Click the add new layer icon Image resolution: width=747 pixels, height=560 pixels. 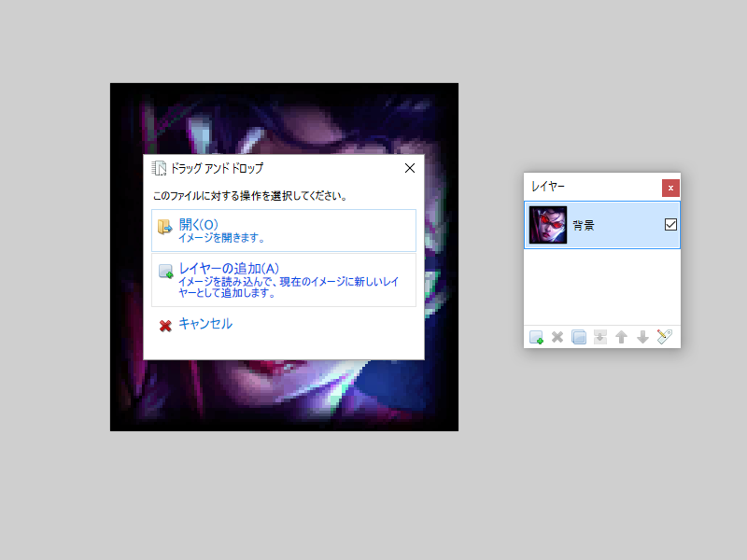(536, 337)
